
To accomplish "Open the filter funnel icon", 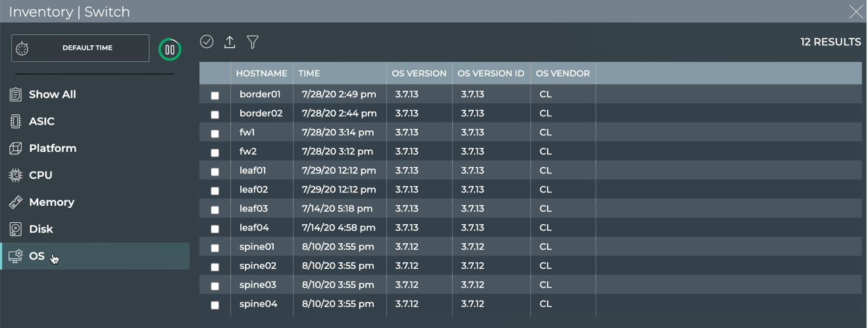I will coord(253,42).
